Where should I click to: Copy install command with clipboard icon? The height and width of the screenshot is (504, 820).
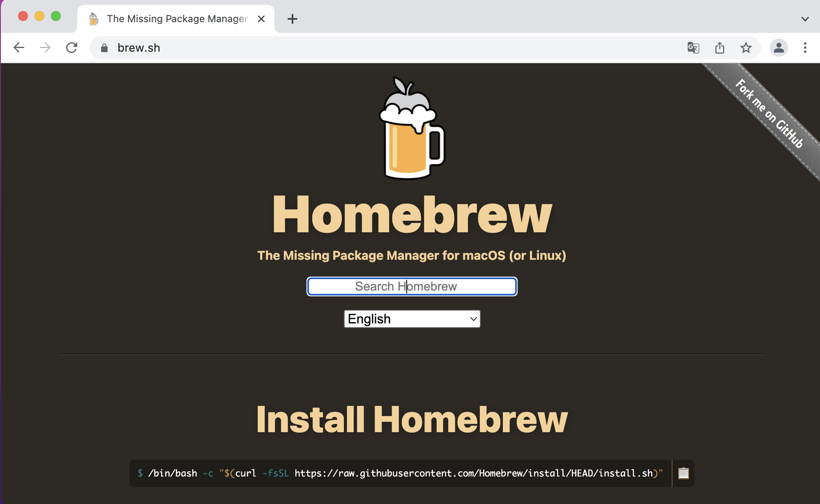coord(683,473)
